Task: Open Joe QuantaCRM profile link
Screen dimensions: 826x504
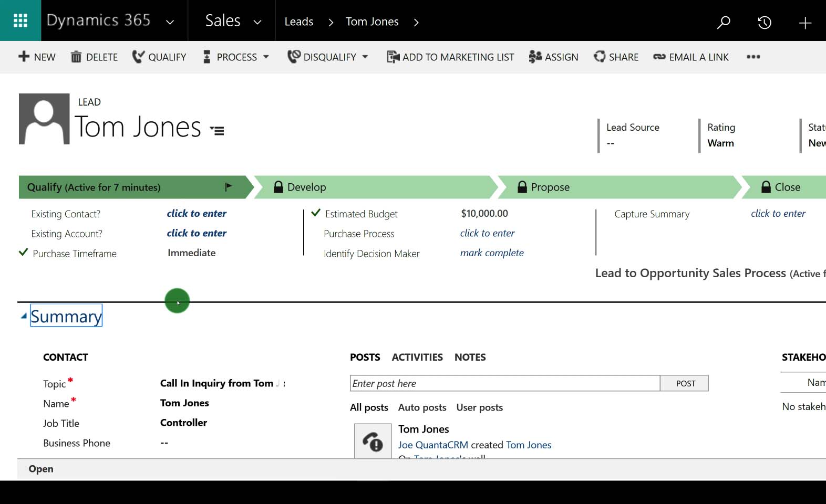Action: pos(433,445)
